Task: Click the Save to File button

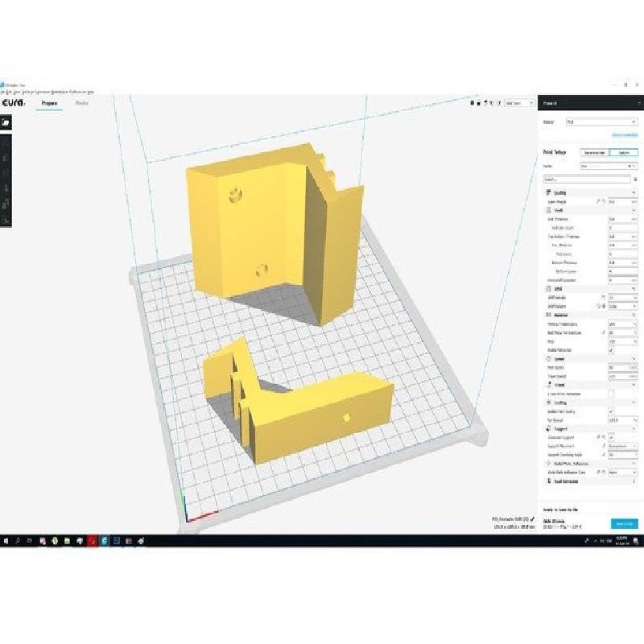Action: coord(625,524)
